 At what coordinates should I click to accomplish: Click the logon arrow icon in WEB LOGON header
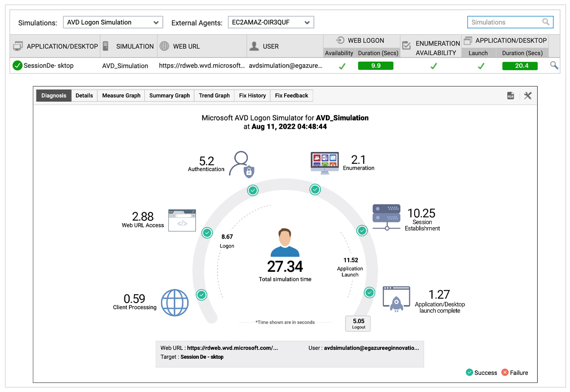pyautogui.click(x=340, y=40)
